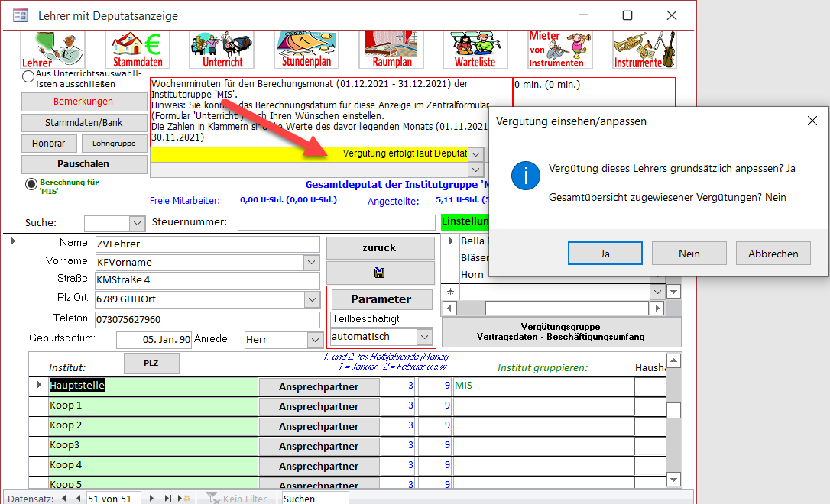Image resolution: width=830 pixels, height=504 pixels.
Task: Open the Stundenplan icon
Action: coord(307,50)
